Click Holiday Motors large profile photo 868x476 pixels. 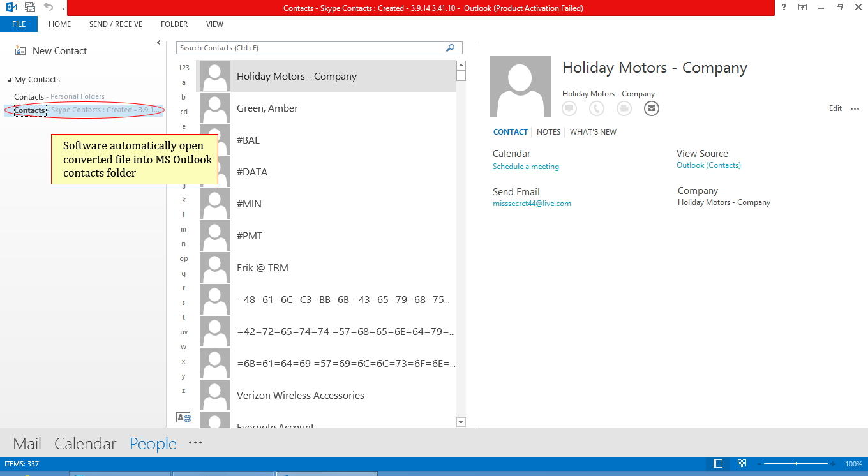[x=521, y=87]
